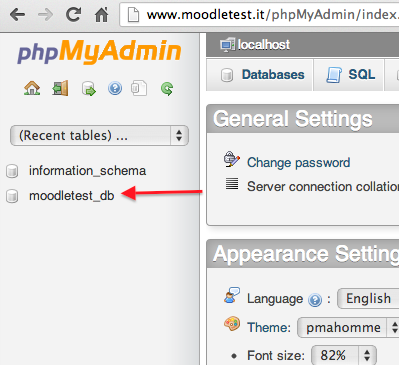Reload the navigation frame green icon
The height and width of the screenshot is (365, 399).
[x=167, y=89]
